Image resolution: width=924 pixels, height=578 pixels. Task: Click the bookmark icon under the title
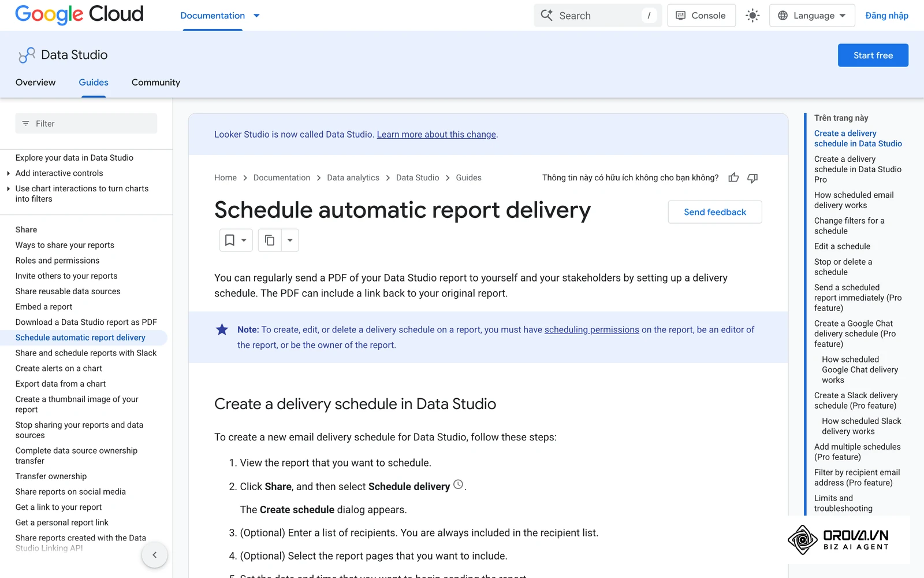pyautogui.click(x=230, y=240)
